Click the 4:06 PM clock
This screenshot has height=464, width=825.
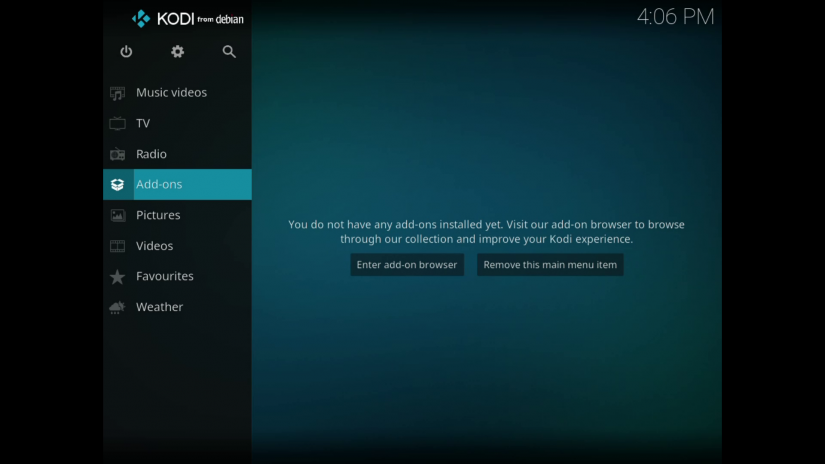tap(675, 17)
